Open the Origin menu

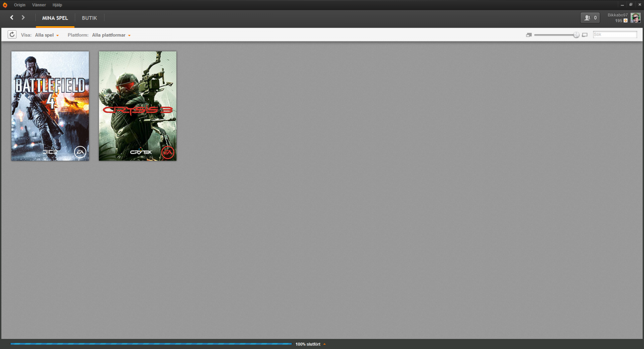click(20, 5)
